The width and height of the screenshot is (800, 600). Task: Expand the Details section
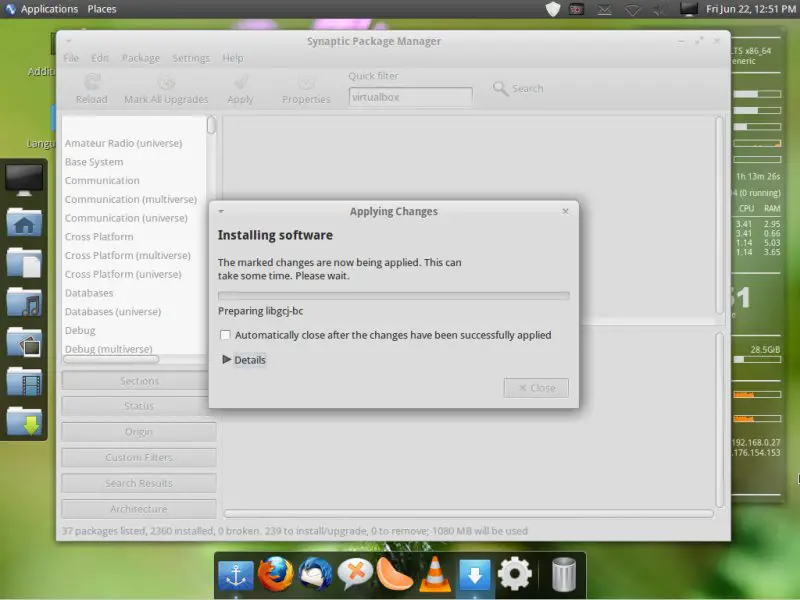coord(244,360)
